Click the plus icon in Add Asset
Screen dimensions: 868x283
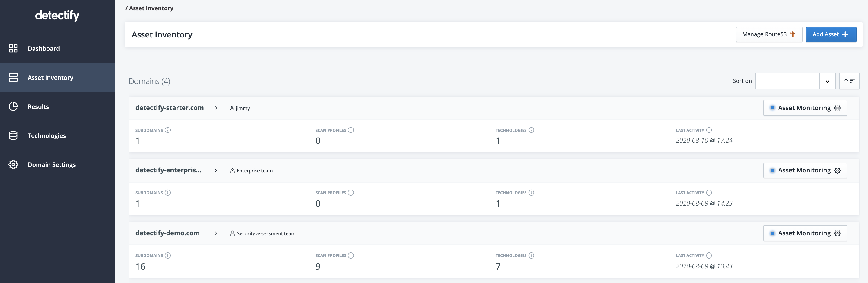point(845,34)
